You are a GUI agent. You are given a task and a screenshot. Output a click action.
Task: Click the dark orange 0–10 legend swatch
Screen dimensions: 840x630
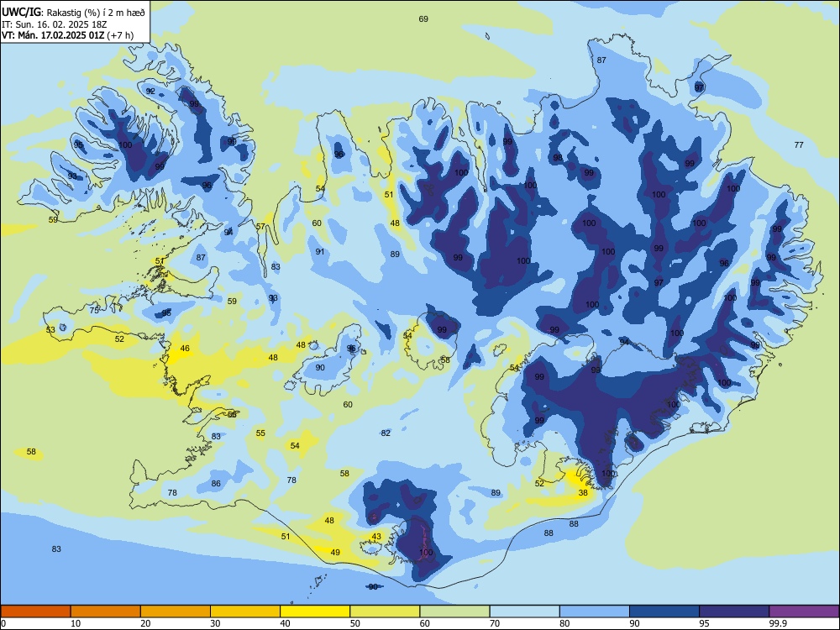tap(35, 612)
